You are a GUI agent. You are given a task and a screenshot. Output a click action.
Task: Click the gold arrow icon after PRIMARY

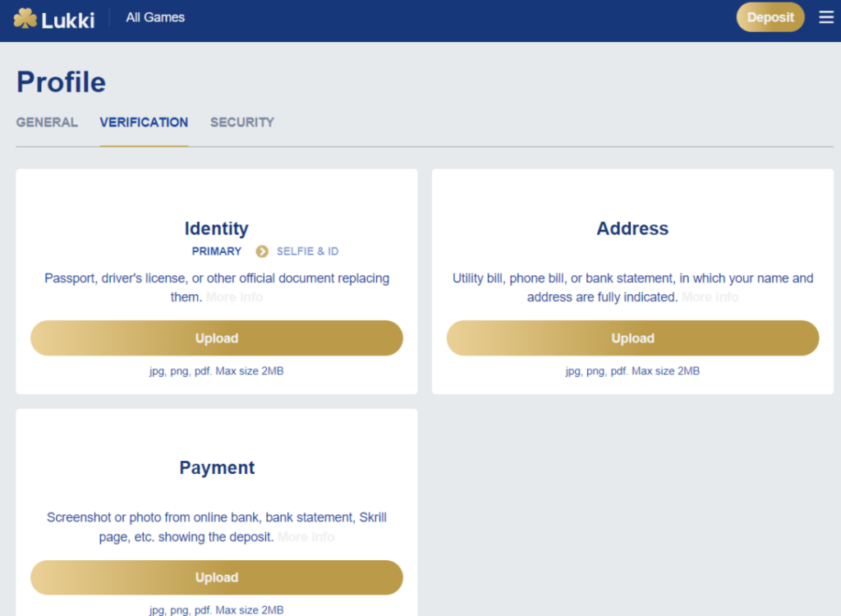262,251
